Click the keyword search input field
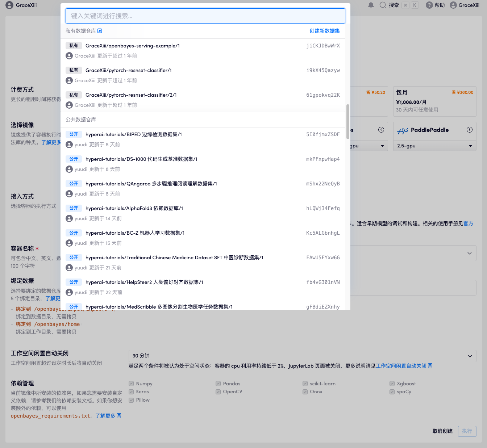Image resolution: width=487 pixels, height=448 pixels. 205,16
